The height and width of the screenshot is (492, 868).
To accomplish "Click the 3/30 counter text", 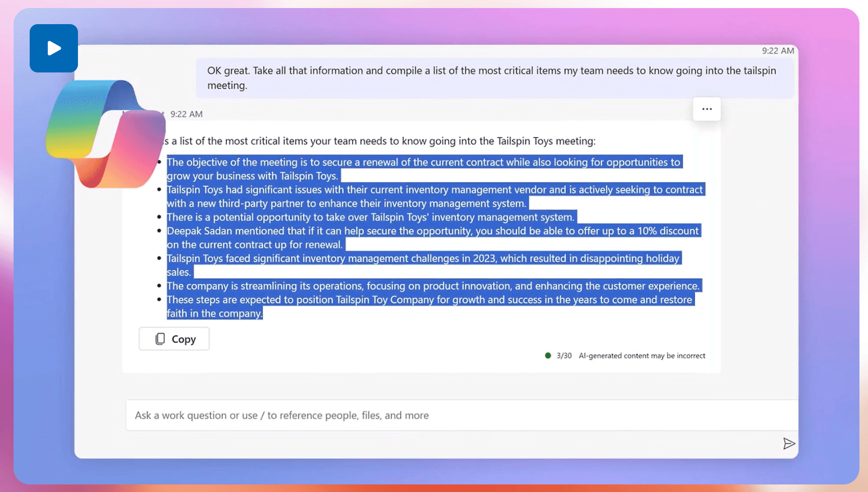I will (564, 356).
